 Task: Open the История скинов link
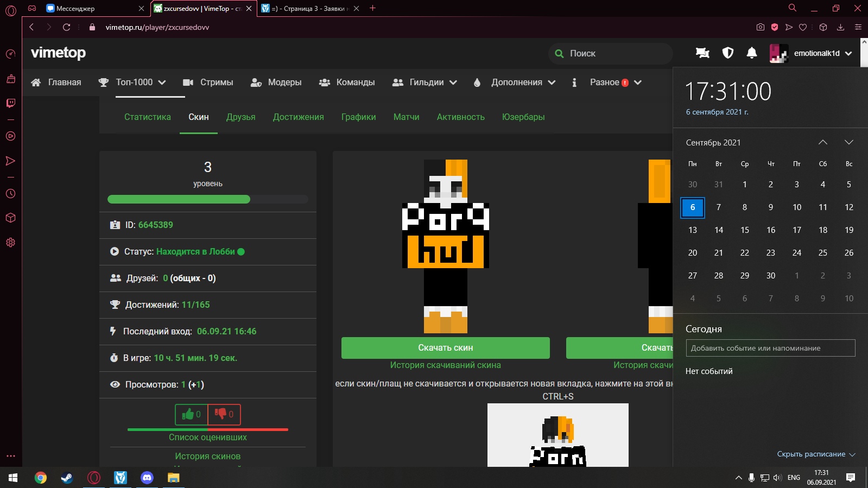click(x=207, y=457)
